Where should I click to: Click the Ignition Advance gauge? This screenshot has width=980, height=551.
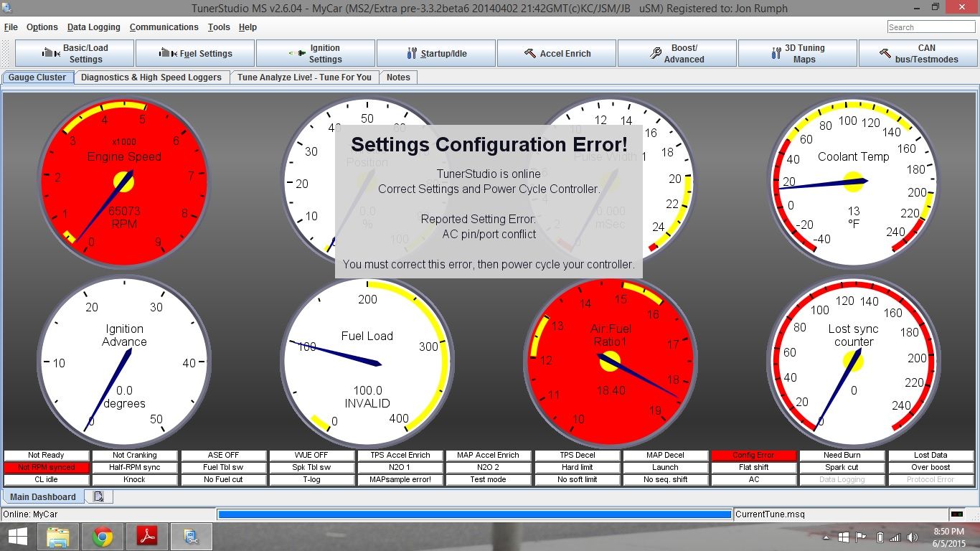124,362
